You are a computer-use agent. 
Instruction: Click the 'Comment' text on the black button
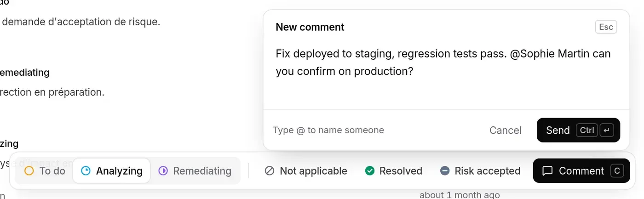point(581,171)
